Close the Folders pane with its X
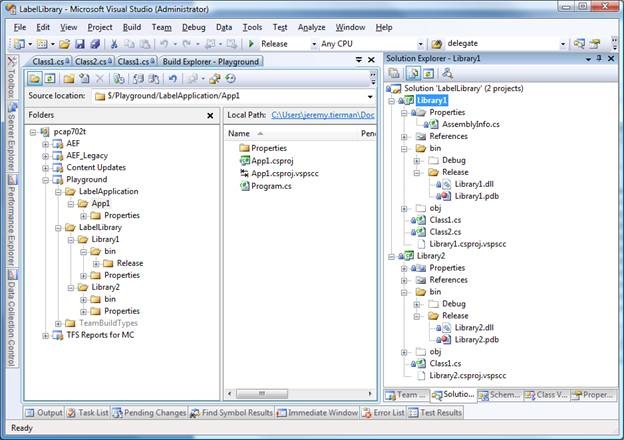Viewport: 624px width, 440px height. [210, 115]
